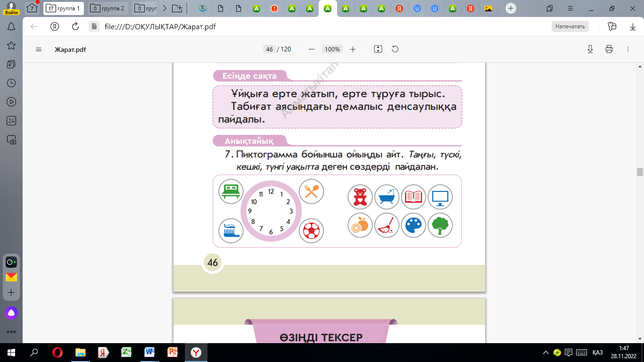This screenshot has width=644, height=362.
Task: Open the mail envelope in the sidebar
Action: 11,277
